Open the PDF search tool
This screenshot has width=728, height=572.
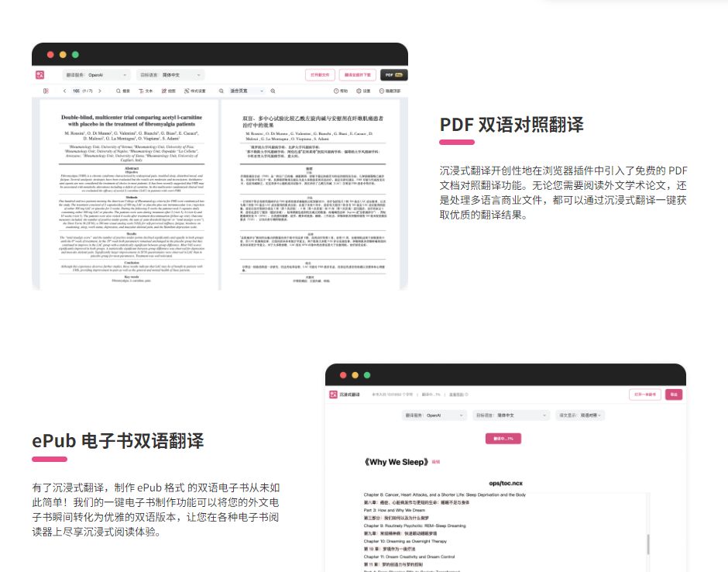pyautogui.click(x=123, y=91)
